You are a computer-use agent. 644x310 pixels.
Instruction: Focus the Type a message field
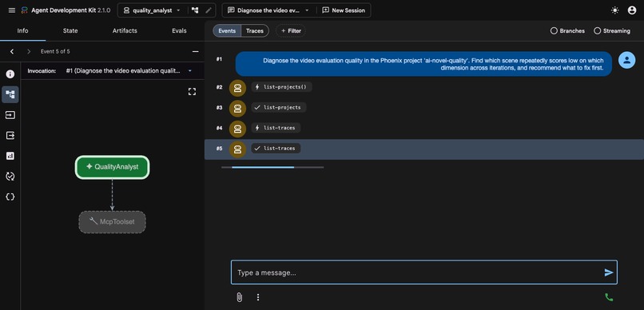tap(417, 272)
